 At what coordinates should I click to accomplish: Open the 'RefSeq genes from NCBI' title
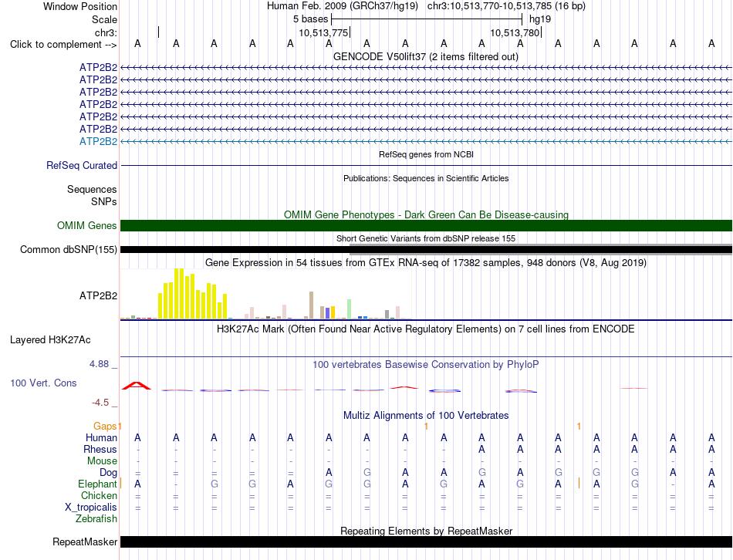coord(426,154)
